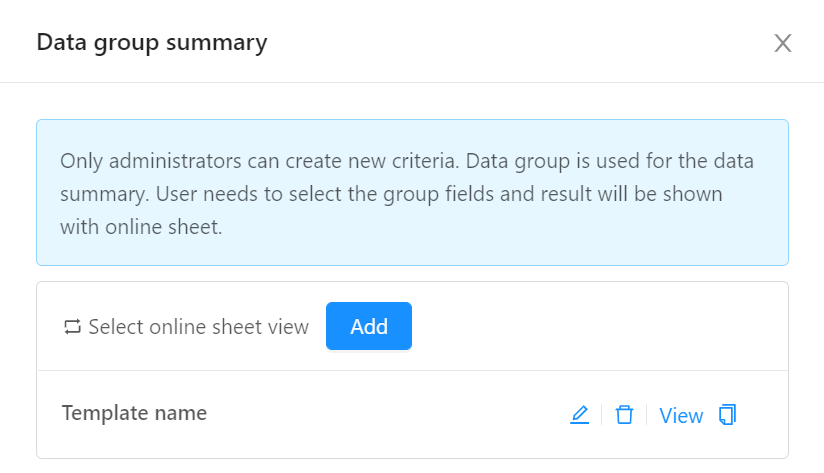Click the blue info alert box
This screenshot has height=473, width=824.
coord(413,192)
